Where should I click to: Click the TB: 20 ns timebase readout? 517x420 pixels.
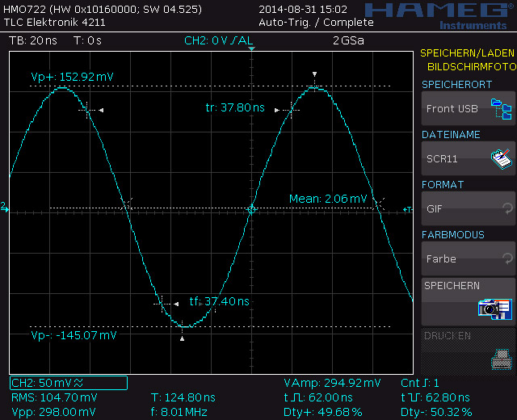[32, 40]
